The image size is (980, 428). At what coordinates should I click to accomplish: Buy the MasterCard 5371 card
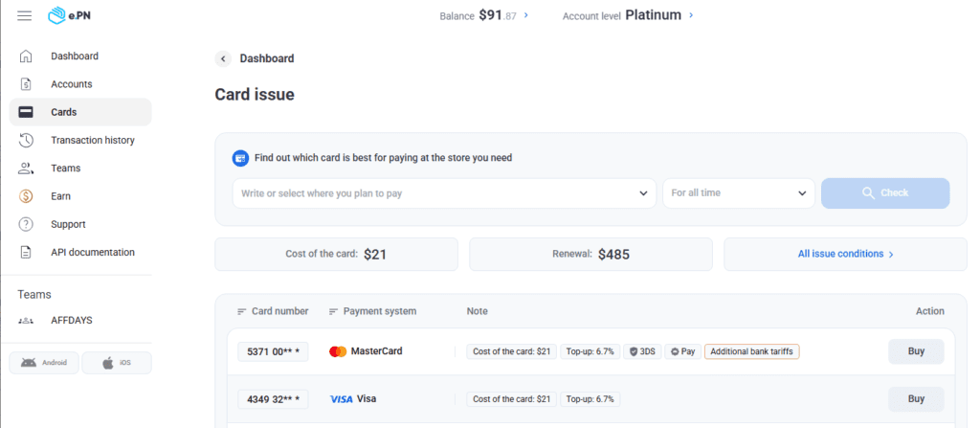tap(915, 351)
